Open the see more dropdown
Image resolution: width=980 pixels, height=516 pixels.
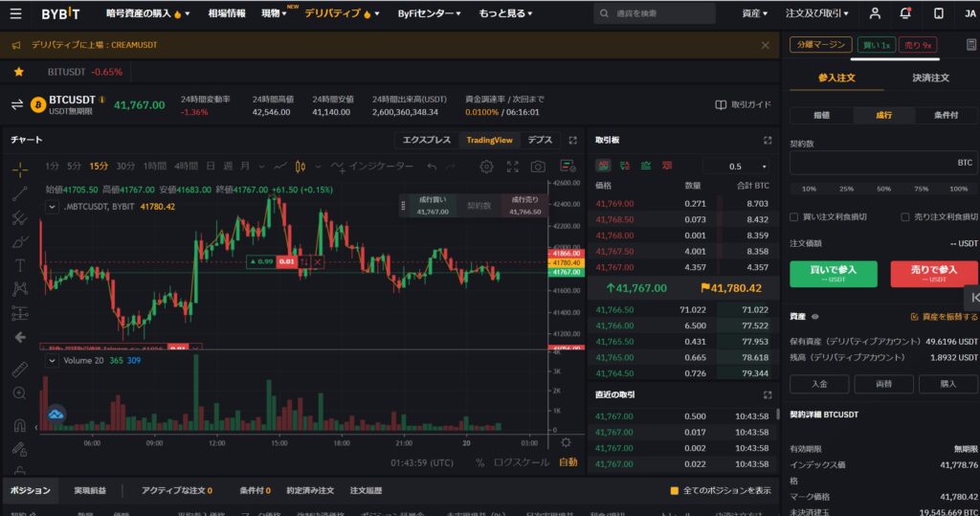click(x=505, y=13)
